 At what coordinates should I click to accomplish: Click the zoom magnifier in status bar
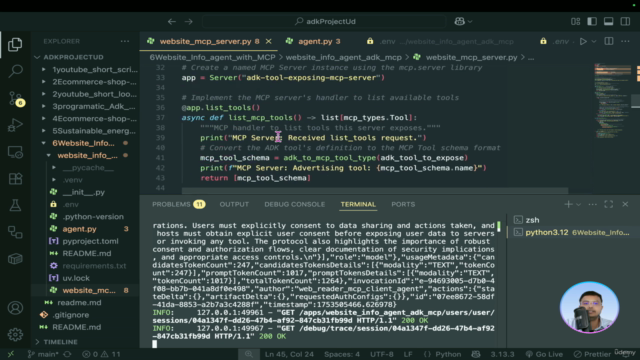click(x=249, y=354)
